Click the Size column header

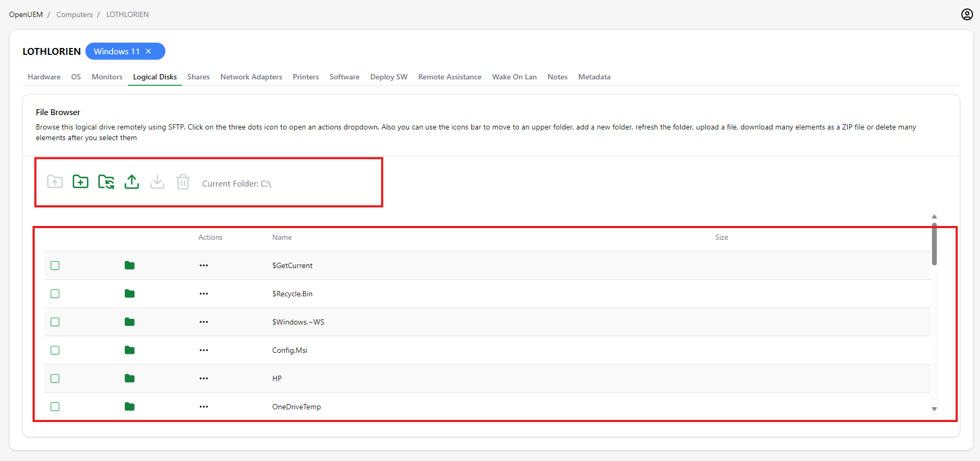pos(722,237)
